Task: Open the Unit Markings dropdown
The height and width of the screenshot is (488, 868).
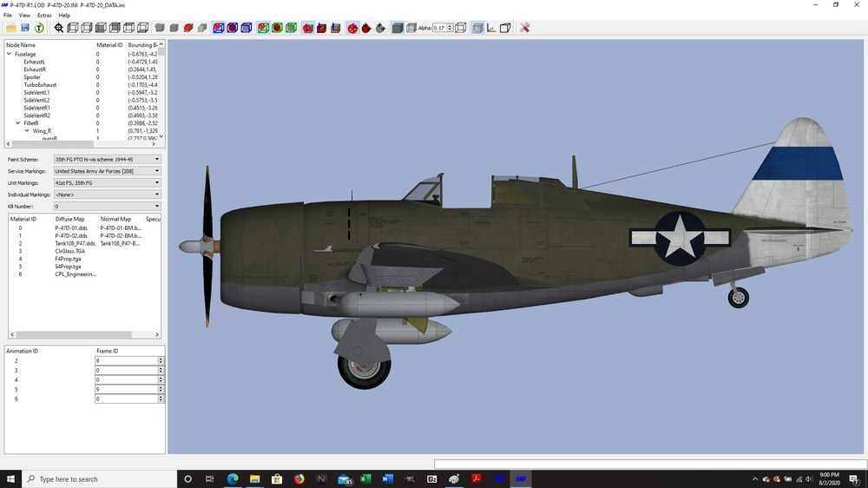Action: (x=107, y=183)
